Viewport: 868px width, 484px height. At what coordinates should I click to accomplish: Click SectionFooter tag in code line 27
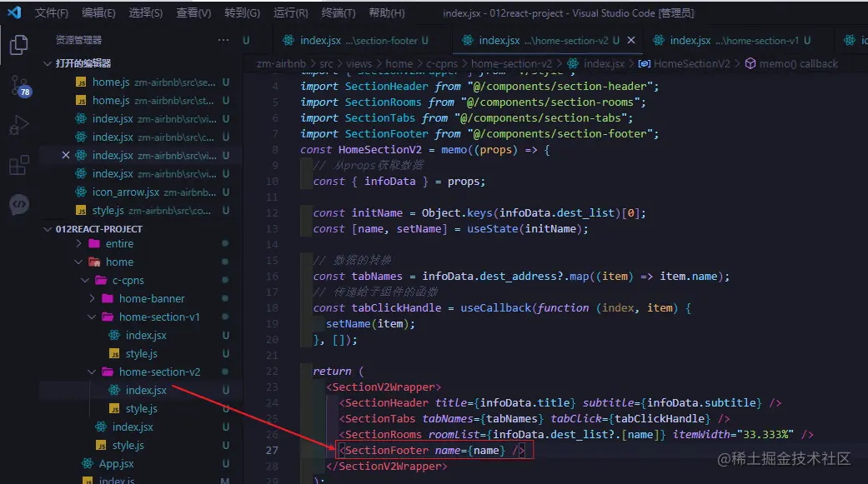[x=387, y=450]
